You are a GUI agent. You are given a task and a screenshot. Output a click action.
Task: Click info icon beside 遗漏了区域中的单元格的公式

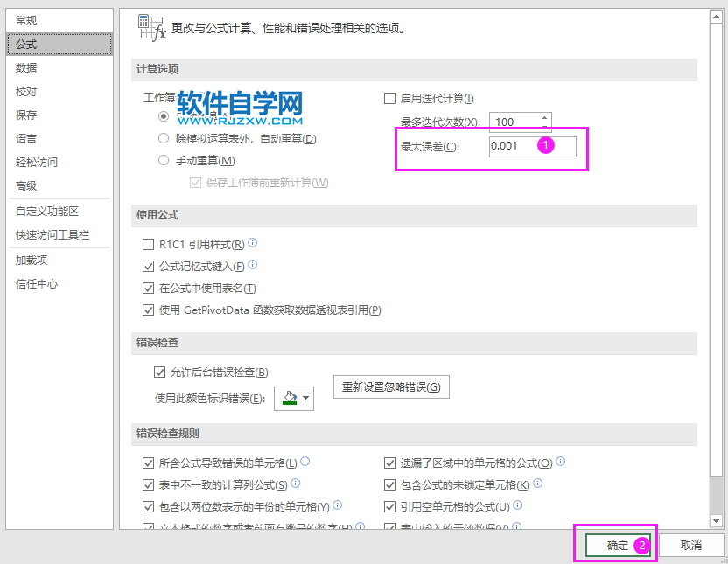[x=561, y=462]
